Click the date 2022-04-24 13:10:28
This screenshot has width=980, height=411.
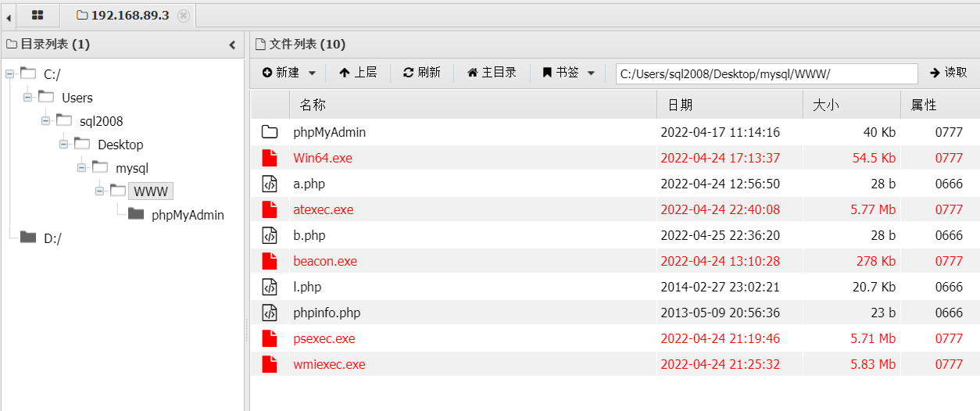pyautogui.click(x=721, y=261)
